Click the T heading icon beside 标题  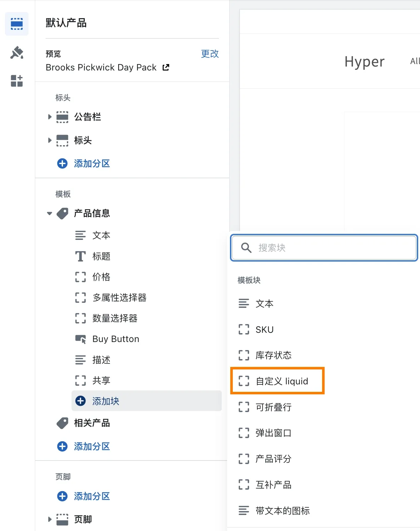pyautogui.click(x=80, y=256)
